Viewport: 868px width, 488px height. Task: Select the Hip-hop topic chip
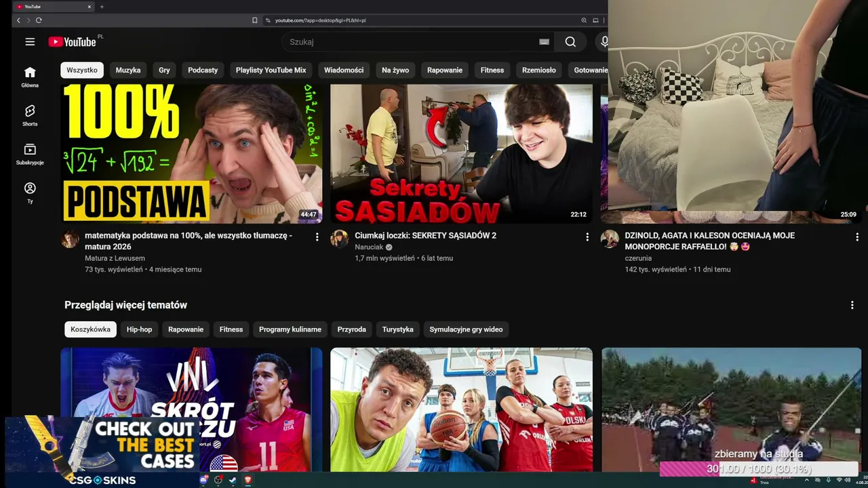pos(139,329)
